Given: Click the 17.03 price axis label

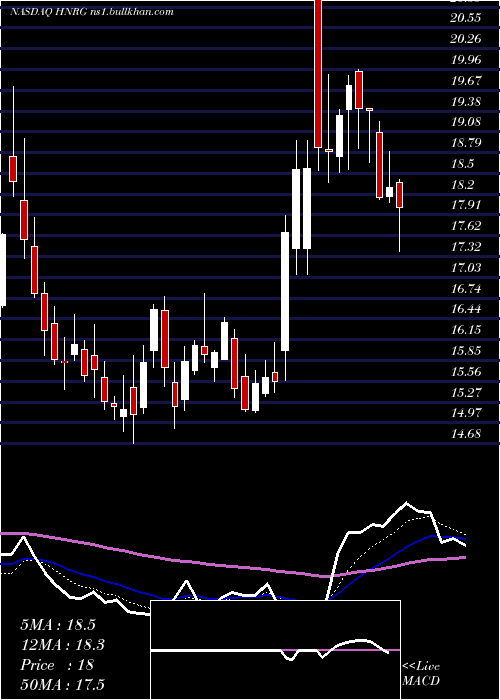Looking at the screenshot, I should 467,267.
